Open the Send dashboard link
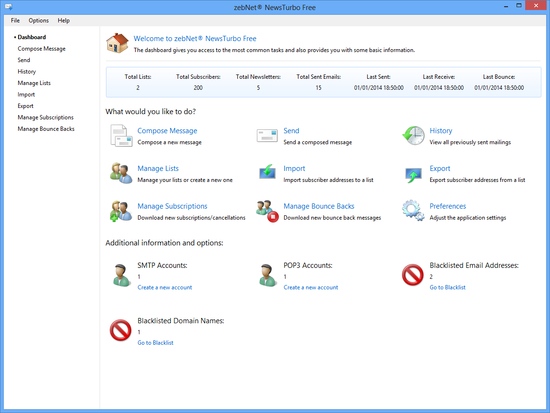Image resolution: width=550 pixels, height=413 pixels. 291,131
